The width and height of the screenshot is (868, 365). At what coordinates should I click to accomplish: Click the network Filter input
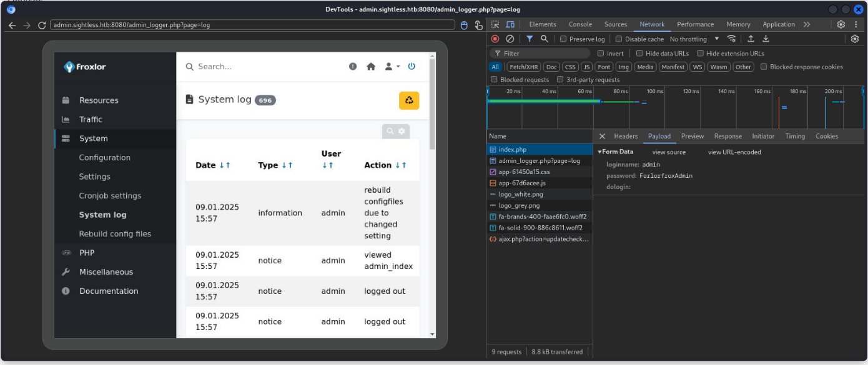point(541,53)
